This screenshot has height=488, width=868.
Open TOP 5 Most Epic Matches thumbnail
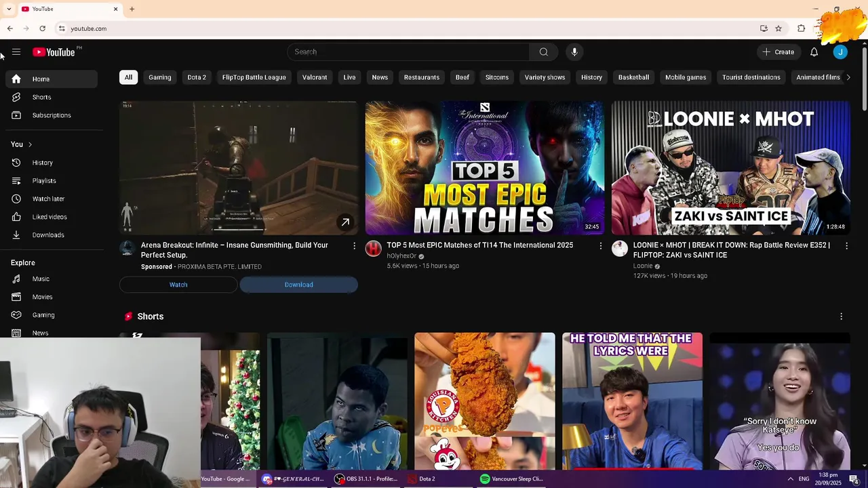coord(485,168)
